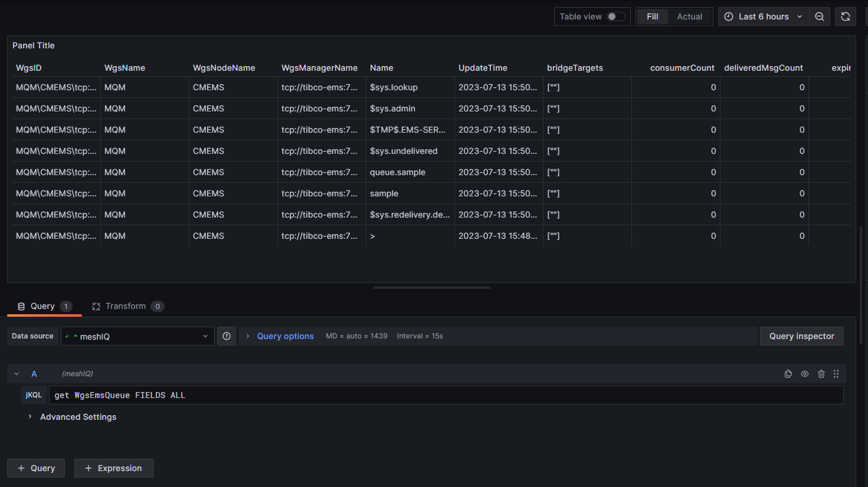Viewport: 868px width, 487px height.
Task: Click the bridgeTargets column header
Action: [x=575, y=68]
